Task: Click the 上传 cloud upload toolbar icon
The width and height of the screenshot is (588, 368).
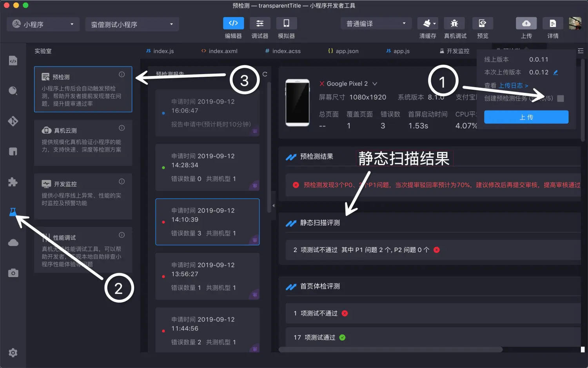Action: 526,23
